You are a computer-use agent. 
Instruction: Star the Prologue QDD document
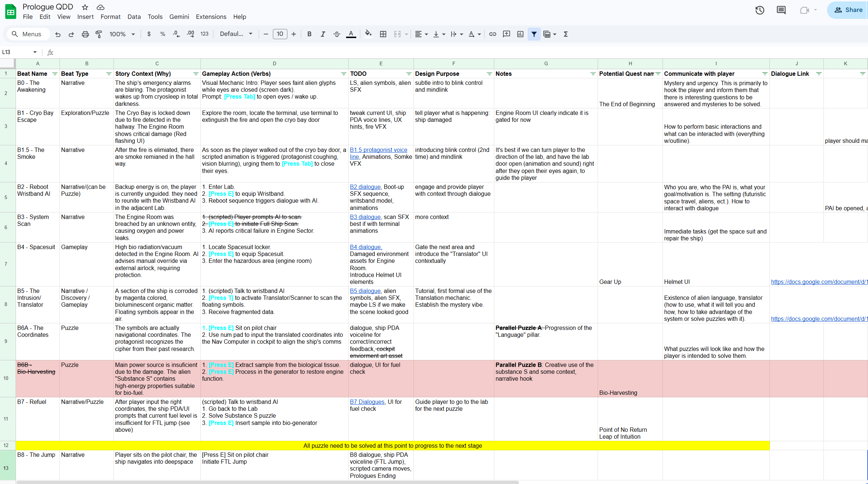pyautogui.click(x=85, y=7)
